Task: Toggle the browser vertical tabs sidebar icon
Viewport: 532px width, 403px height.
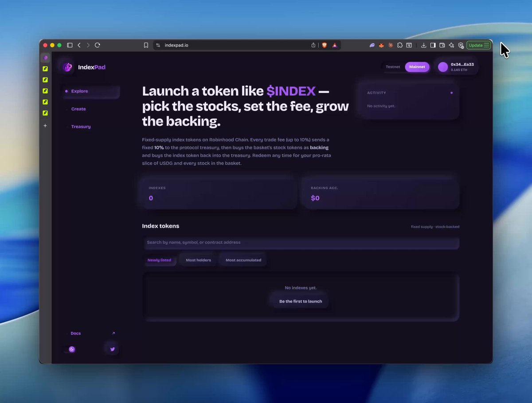Action: pyautogui.click(x=70, y=45)
